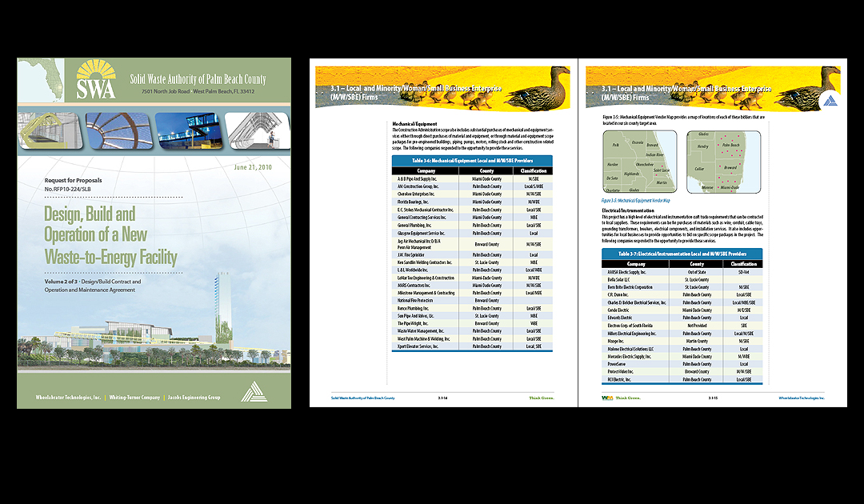
Task: Select the grey arched corridor rendering thumbnail
Action: pos(258,130)
